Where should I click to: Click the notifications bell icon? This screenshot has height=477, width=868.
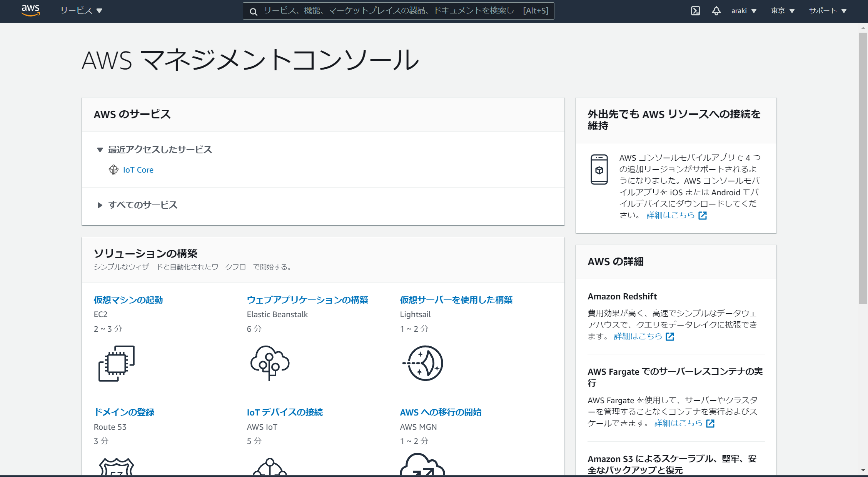[x=716, y=11]
